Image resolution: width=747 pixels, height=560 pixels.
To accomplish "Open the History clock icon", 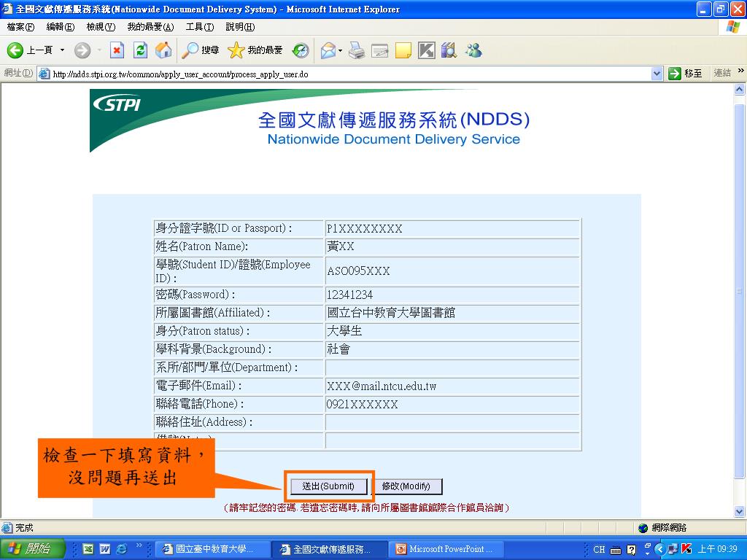I will click(x=301, y=50).
